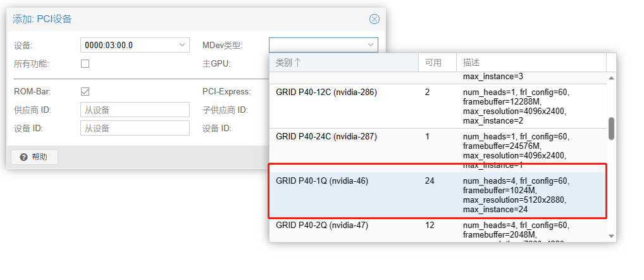Click the MDev list scrollbar thumb
This screenshot has width=644, height=280.
click(611, 128)
